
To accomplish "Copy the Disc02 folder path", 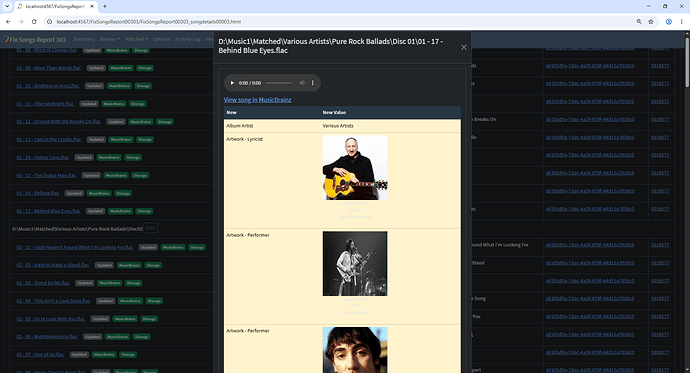I will [x=150, y=228].
